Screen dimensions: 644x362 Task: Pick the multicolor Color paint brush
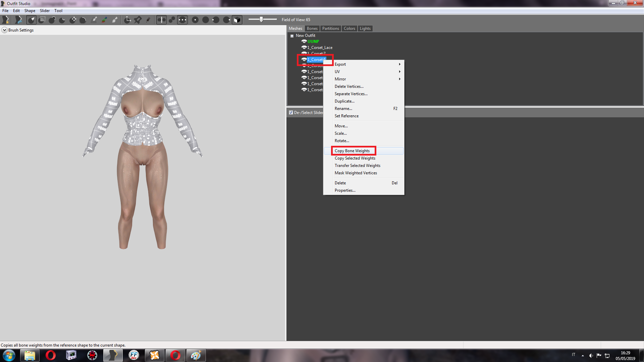[104, 20]
